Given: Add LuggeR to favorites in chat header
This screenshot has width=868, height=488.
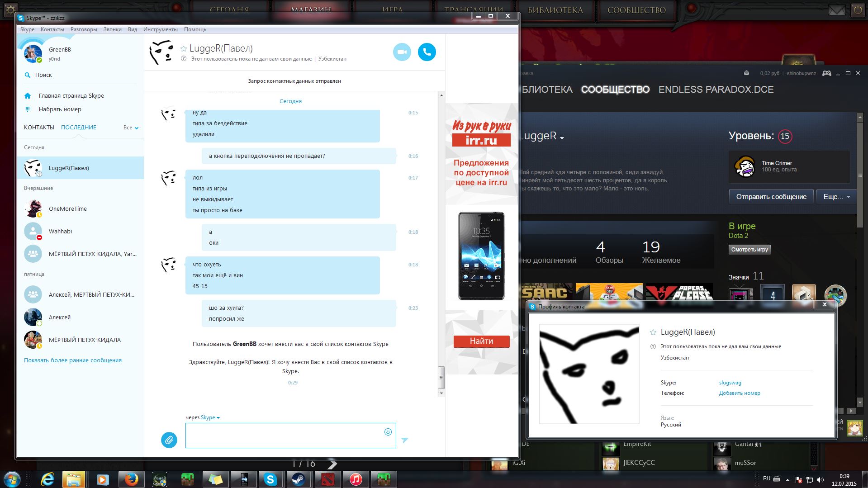Looking at the screenshot, I should click(184, 48).
